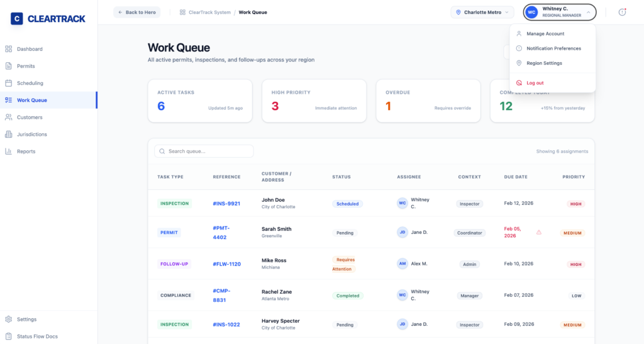Open reference link #INS-9921
Viewport: 644px width, 344px height.
pos(226,204)
